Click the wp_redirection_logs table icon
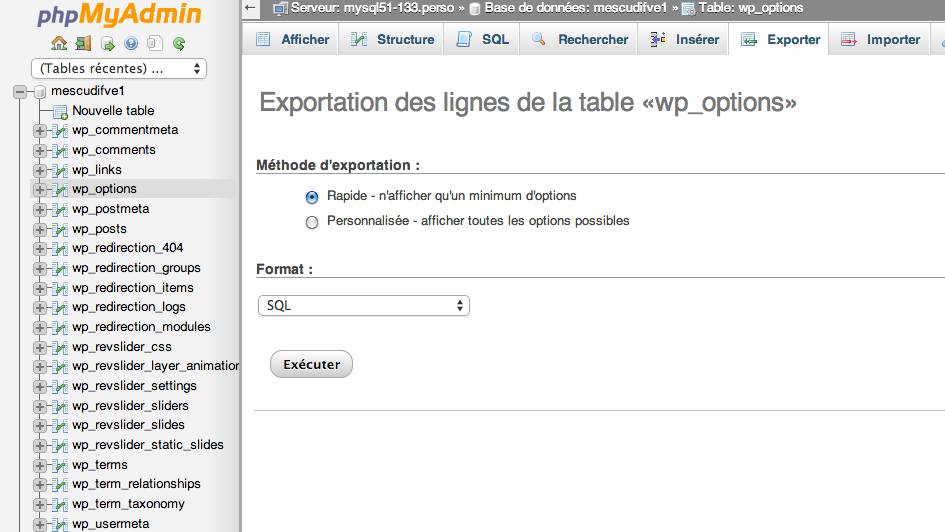This screenshot has height=532, width=945. click(60, 308)
